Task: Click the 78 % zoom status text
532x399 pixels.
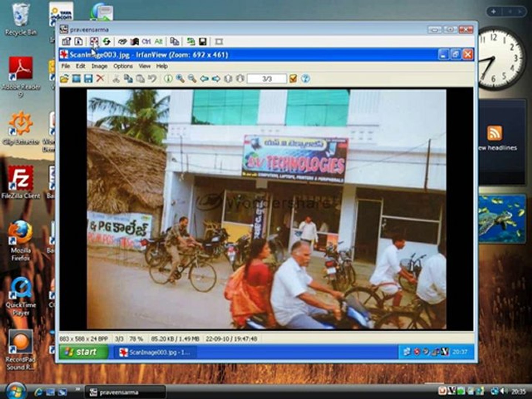Action: [136, 339]
